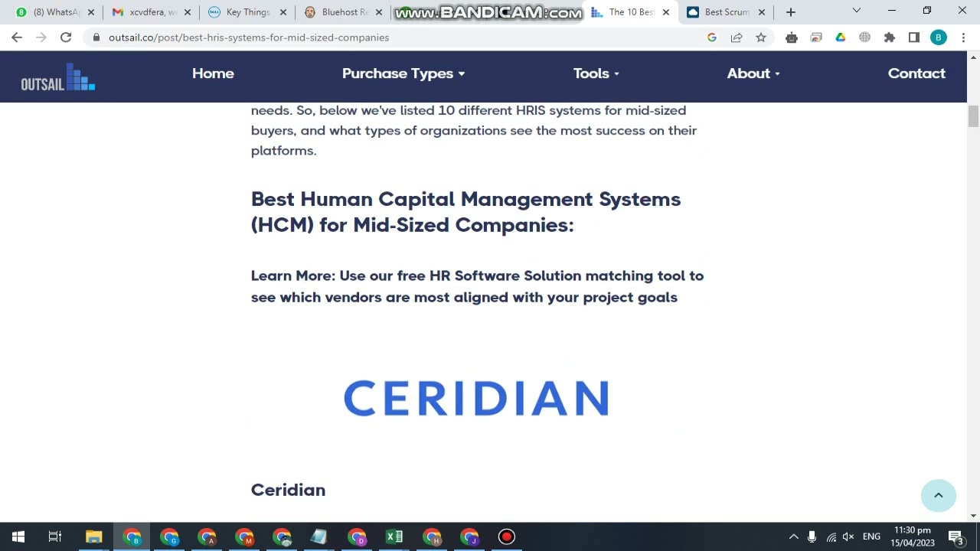Image resolution: width=980 pixels, height=551 pixels.
Task: Open Task View in taskbar
Action: pyautogui.click(x=55, y=536)
